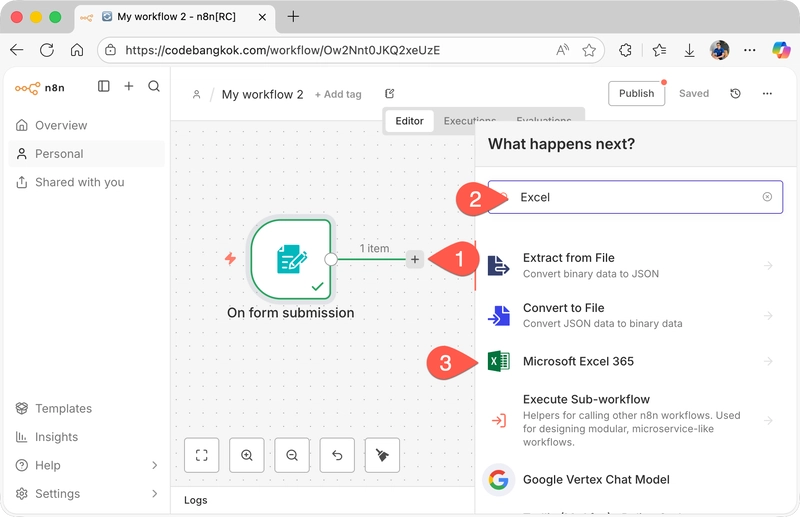The width and height of the screenshot is (800, 517).
Task: Switch to the Editor tab
Action: click(409, 121)
